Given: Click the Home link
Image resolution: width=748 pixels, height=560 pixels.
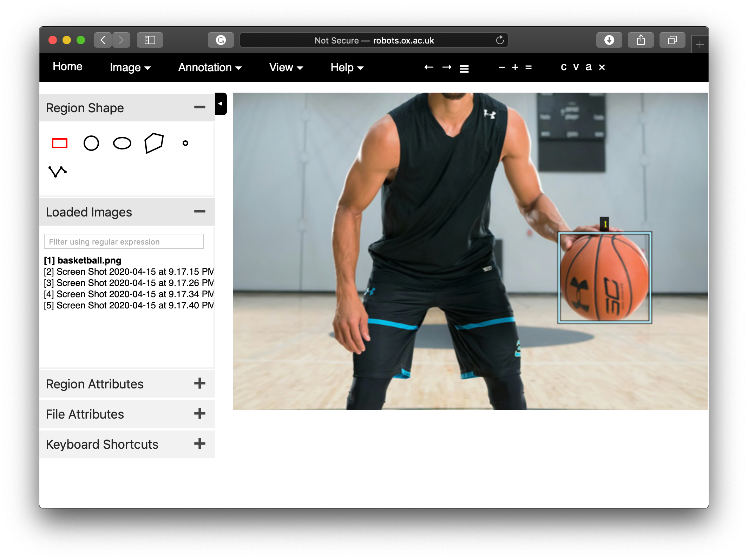Looking at the screenshot, I should (67, 67).
